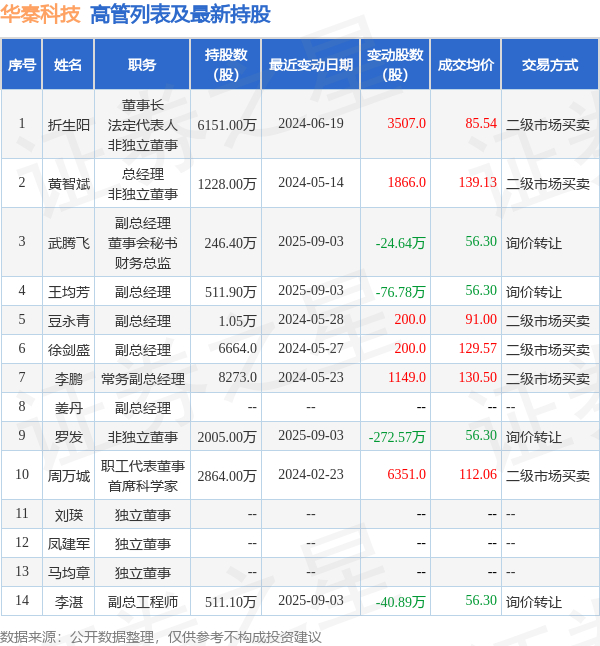Click the change value 1866.0
This screenshot has width=600, height=646.
(406, 182)
